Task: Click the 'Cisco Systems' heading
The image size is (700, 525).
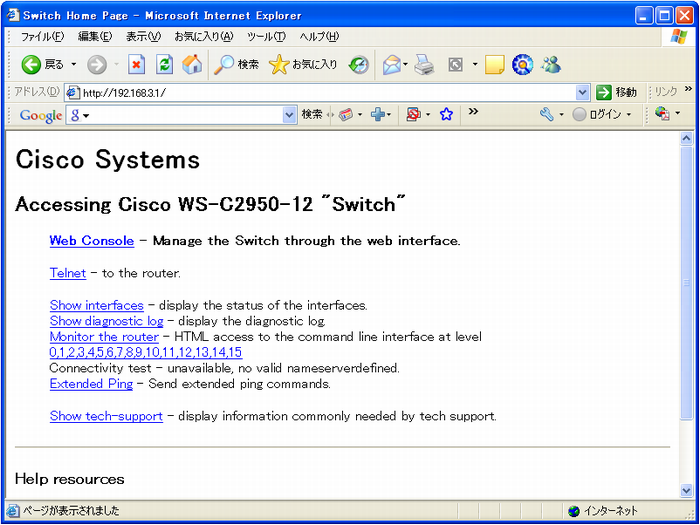Action: pos(108,159)
